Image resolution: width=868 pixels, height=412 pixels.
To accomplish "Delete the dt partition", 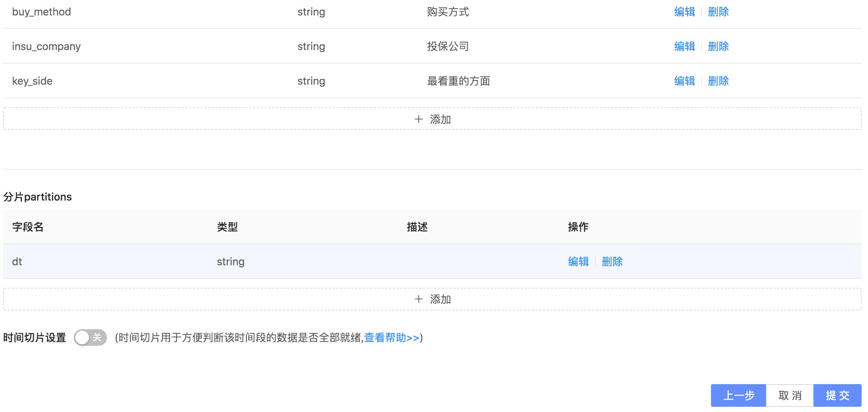I will click(x=612, y=261).
